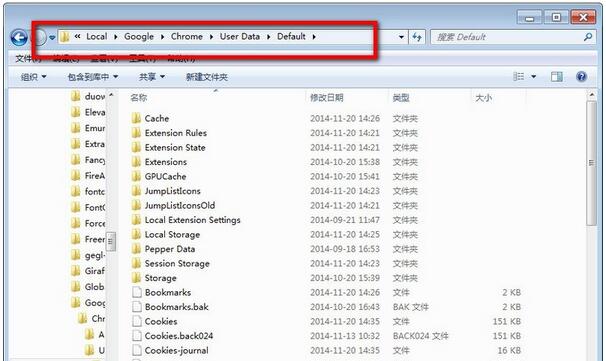The height and width of the screenshot is (361, 606).
Task: Select the Cache folder icon
Action: 136,118
